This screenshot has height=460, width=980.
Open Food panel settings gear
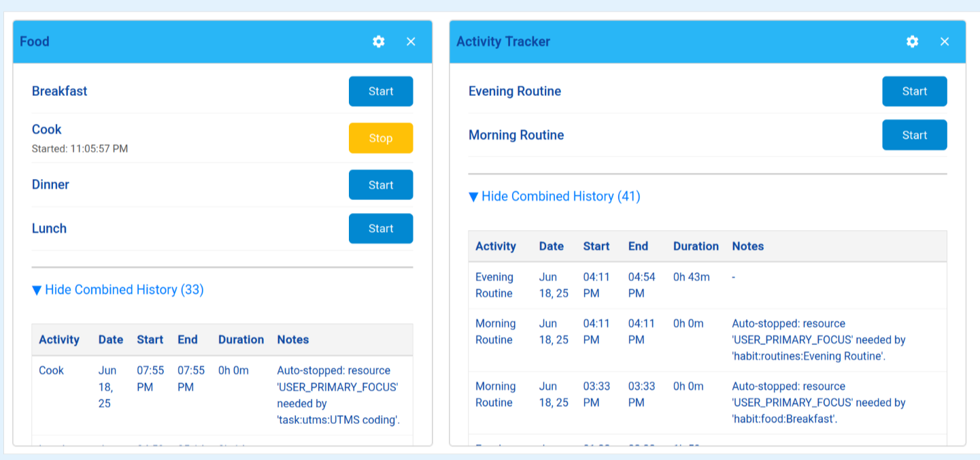tap(379, 42)
